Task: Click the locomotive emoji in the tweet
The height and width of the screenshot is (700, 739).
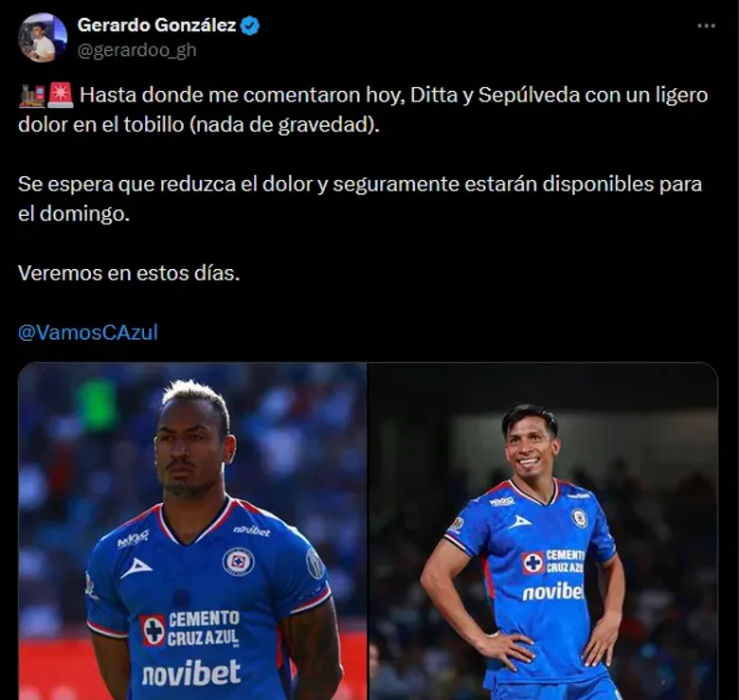Action: (x=32, y=95)
